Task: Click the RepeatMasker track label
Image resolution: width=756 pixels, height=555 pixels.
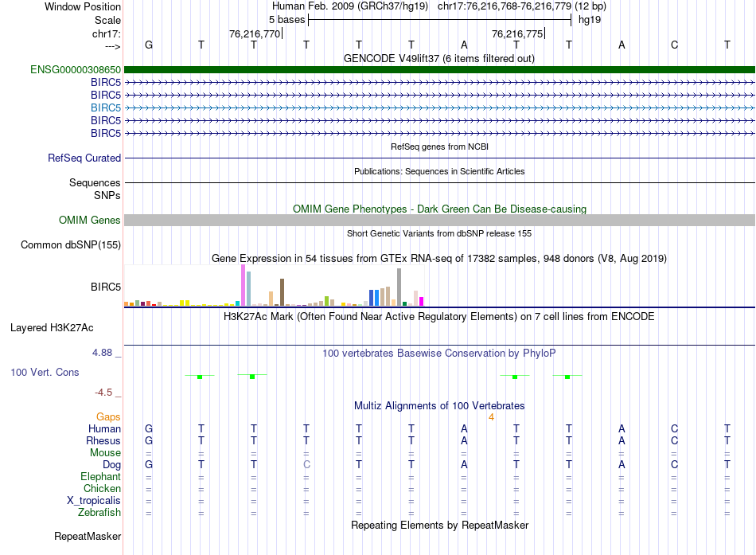Action: (x=88, y=536)
